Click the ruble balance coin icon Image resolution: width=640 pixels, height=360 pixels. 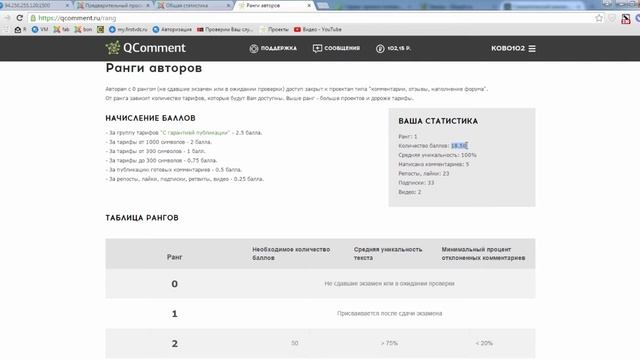(380, 49)
